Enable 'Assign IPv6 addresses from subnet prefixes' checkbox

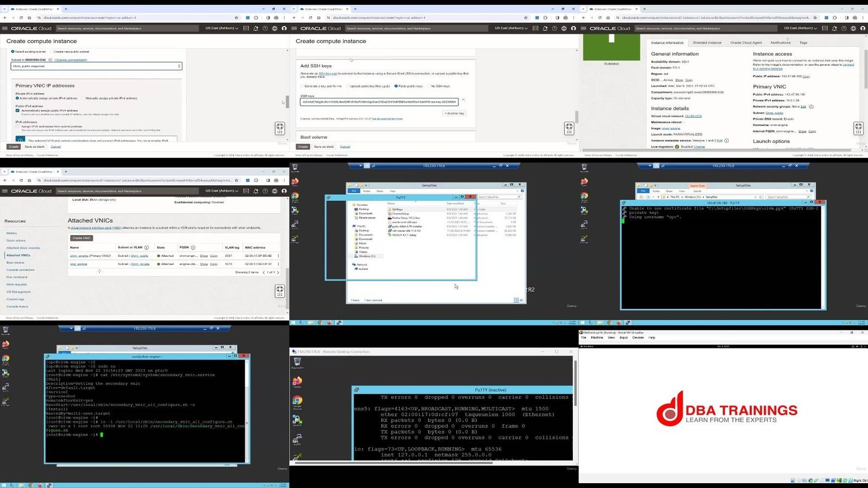pyautogui.click(x=17, y=126)
